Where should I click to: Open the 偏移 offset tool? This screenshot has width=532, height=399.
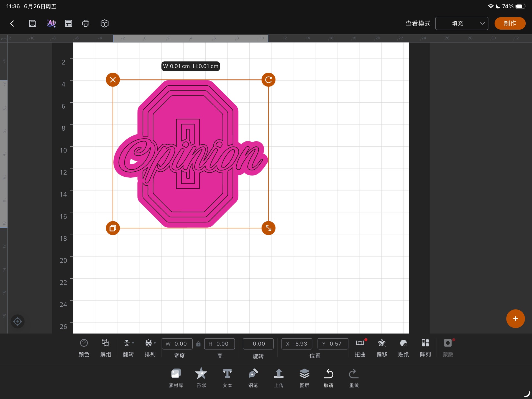pos(382,348)
